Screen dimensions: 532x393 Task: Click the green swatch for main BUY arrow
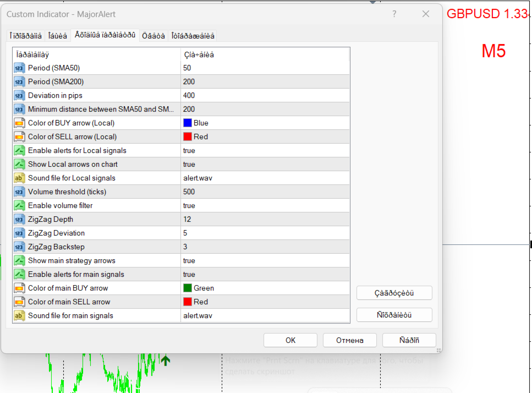pos(187,288)
